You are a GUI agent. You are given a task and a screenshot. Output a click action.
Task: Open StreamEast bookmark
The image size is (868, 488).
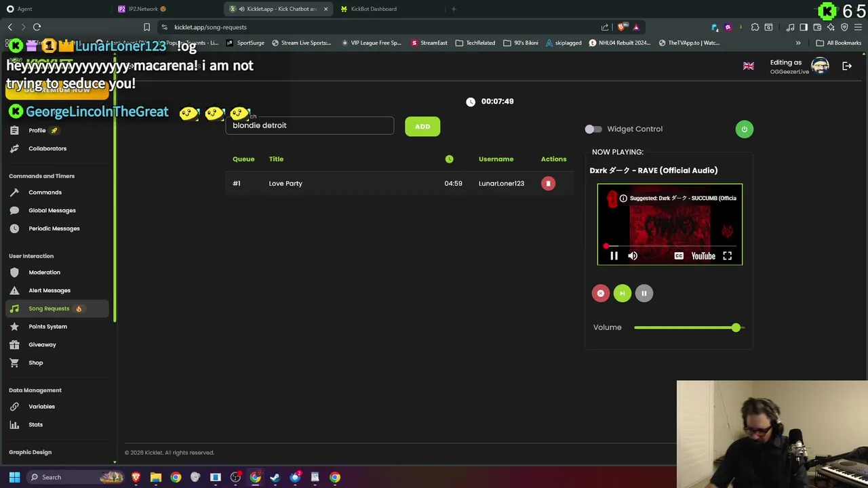pos(429,43)
